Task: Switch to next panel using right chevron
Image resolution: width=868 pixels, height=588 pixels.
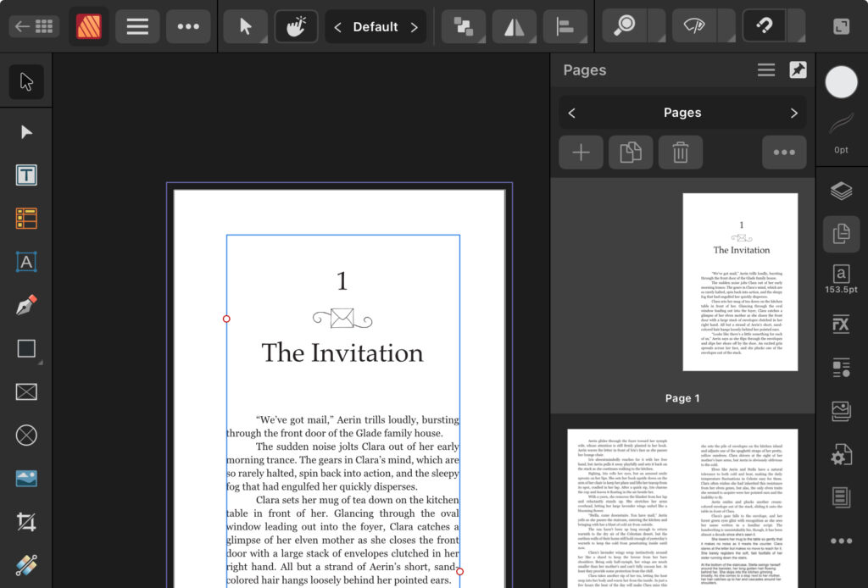Action: (793, 113)
